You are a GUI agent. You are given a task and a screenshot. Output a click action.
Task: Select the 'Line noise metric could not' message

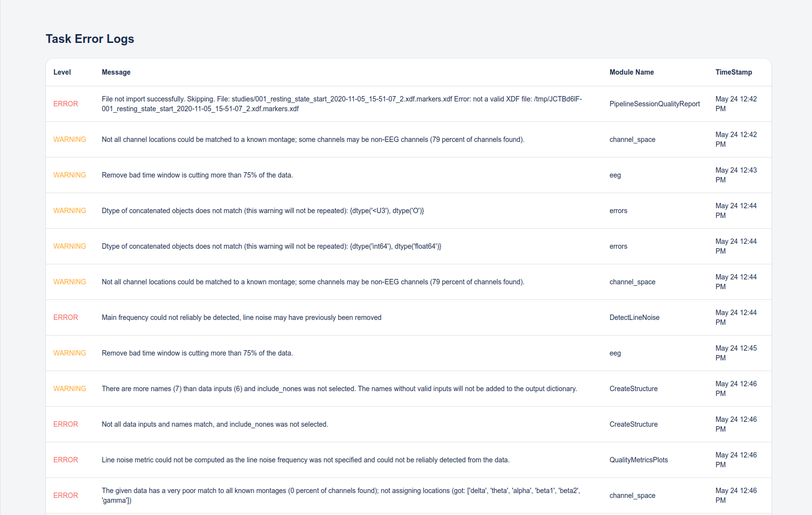point(305,460)
